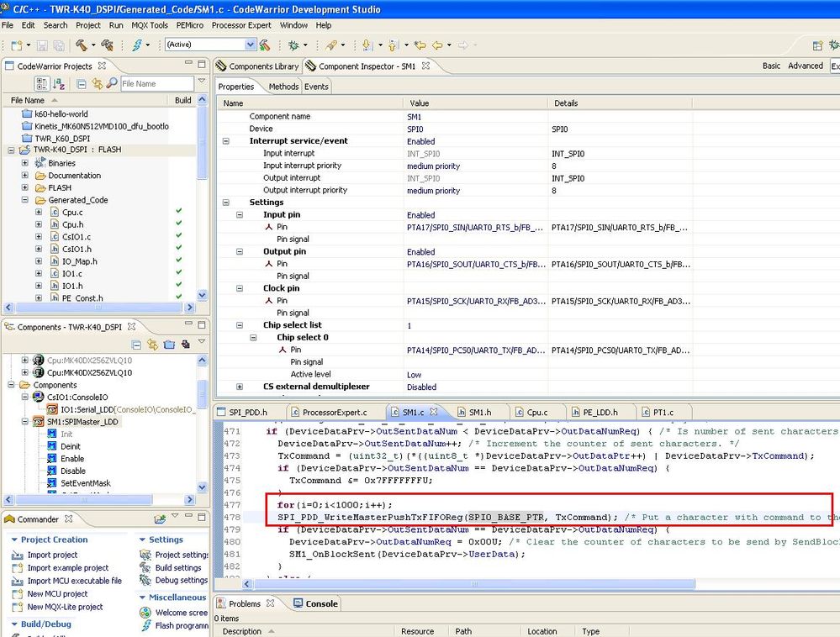Switch to the Events tab
The height and width of the screenshot is (637, 840).
(x=316, y=87)
